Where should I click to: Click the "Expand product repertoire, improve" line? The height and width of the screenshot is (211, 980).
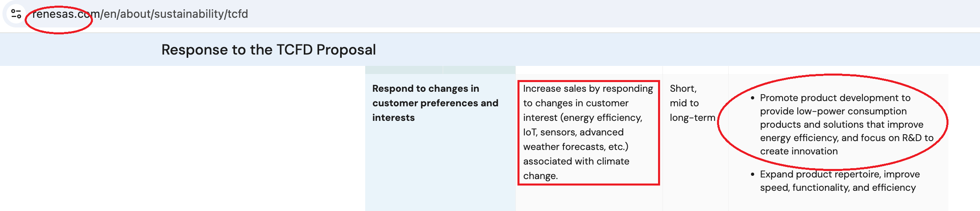[839, 174]
